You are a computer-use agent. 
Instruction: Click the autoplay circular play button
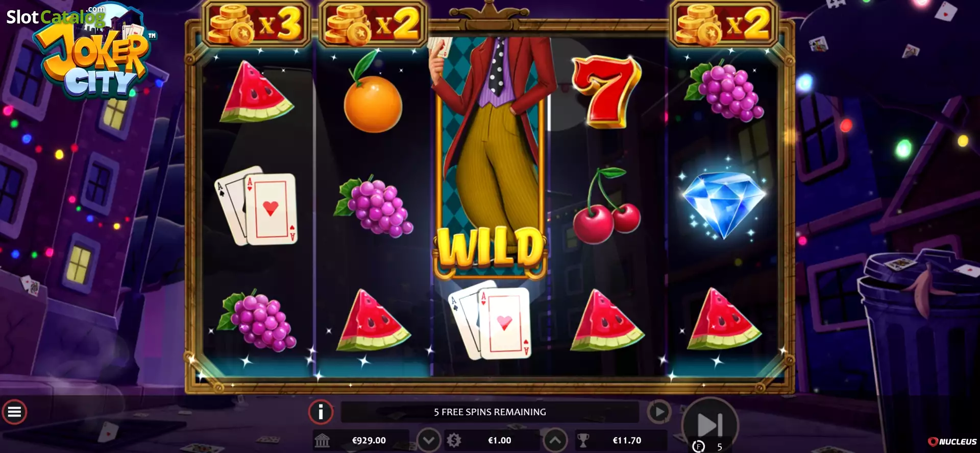(x=659, y=412)
